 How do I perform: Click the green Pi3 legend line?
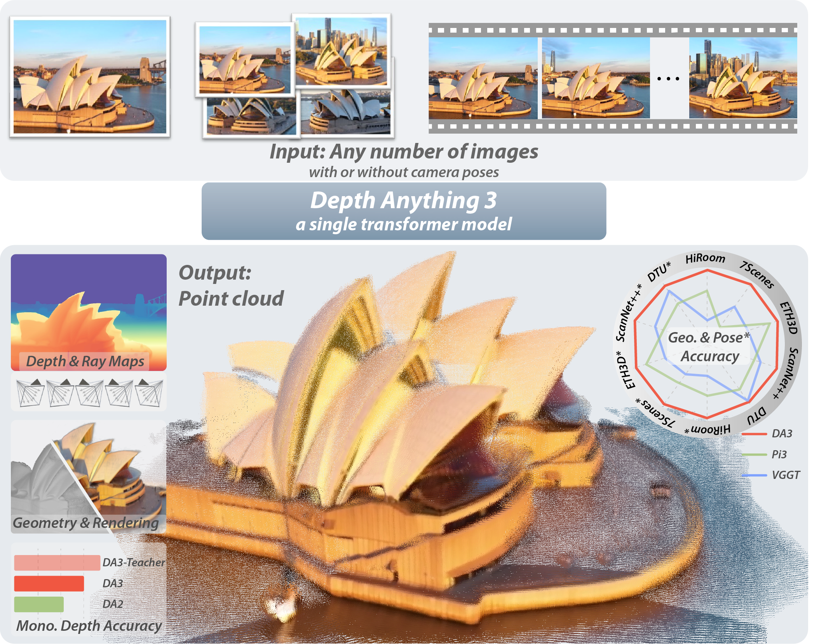(x=754, y=454)
